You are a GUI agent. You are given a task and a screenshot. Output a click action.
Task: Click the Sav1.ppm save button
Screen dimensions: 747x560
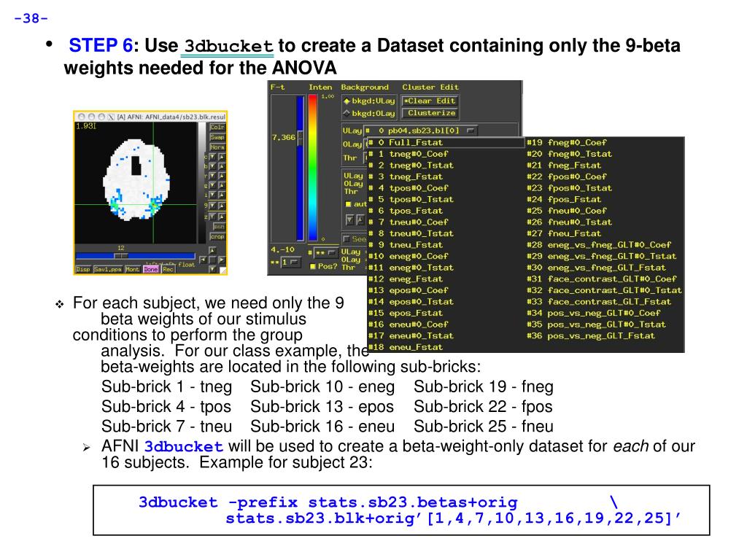pos(108,269)
